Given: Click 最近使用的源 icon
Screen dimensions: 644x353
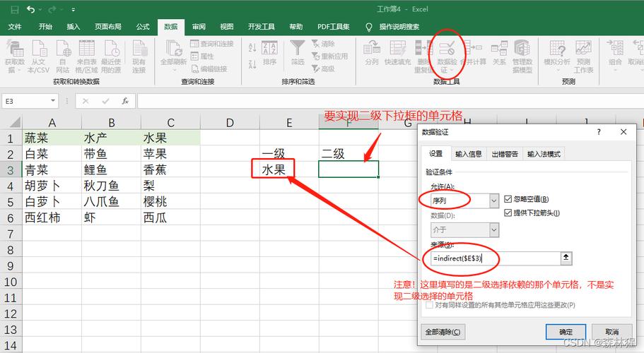Looking at the screenshot, I should click(111, 56).
